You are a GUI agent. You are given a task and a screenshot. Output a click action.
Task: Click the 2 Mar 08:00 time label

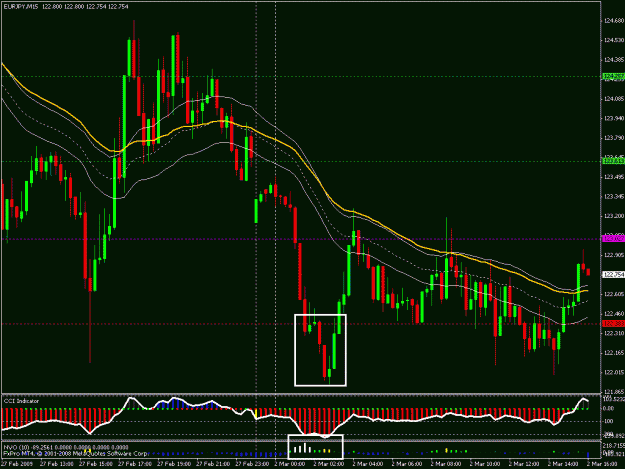446,464
